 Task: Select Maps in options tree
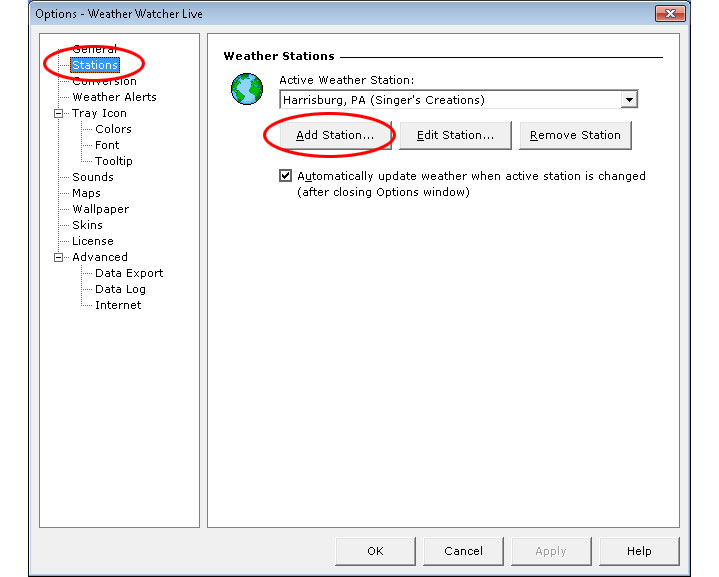pyautogui.click(x=86, y=193)
